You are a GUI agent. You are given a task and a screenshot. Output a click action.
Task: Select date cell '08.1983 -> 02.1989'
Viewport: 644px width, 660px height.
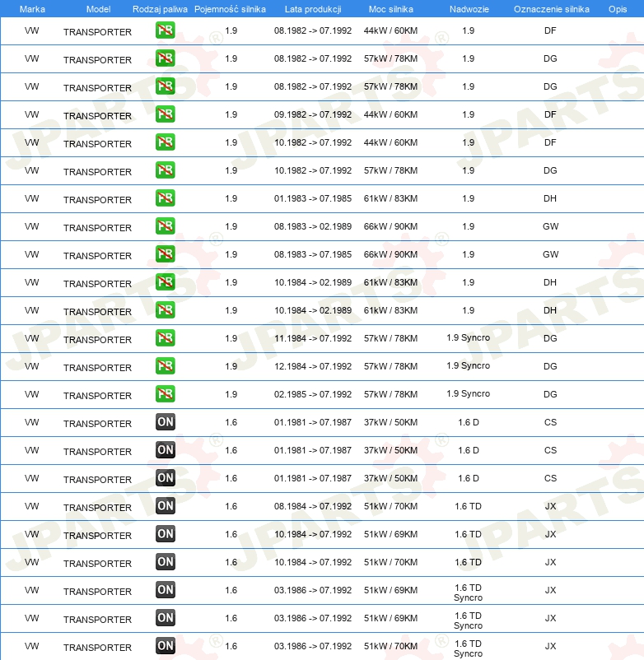(x=313, y=226)
